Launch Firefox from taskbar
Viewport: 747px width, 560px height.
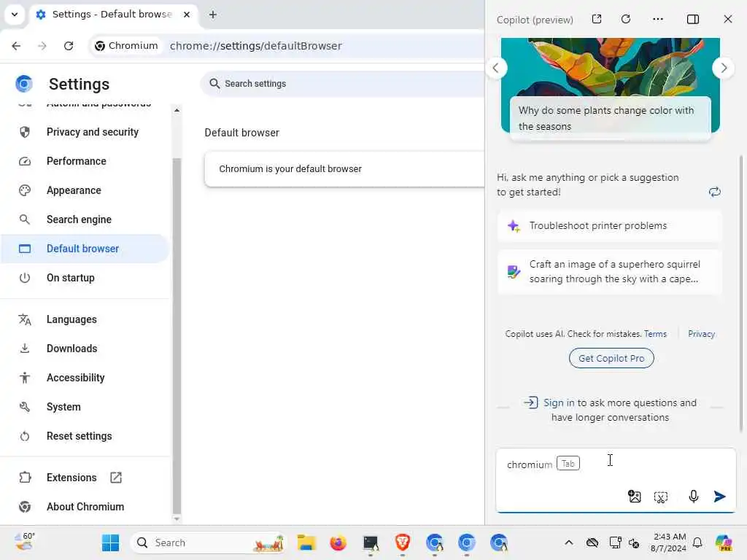pyautogui.click(x=338, y=542)
